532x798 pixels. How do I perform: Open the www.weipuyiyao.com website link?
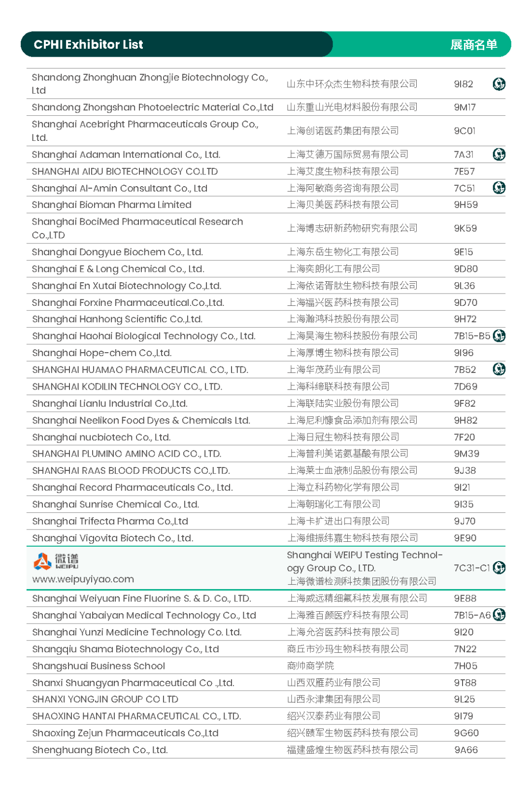pyautogui.click(x=83, y=579)
